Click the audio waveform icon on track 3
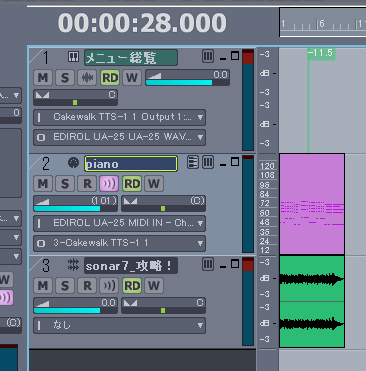The image size is (366, 371). coord(73,265)
